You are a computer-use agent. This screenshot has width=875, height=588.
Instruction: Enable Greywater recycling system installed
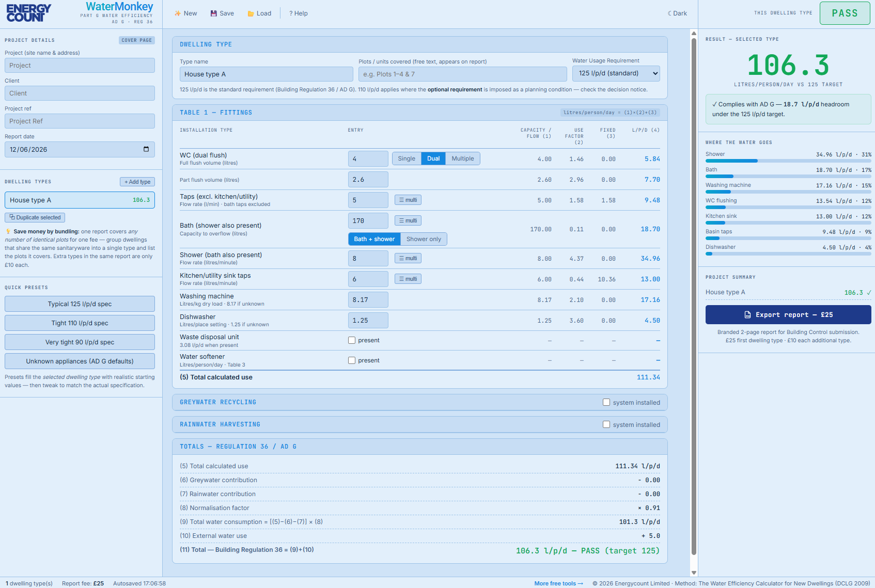click(606, 402)
